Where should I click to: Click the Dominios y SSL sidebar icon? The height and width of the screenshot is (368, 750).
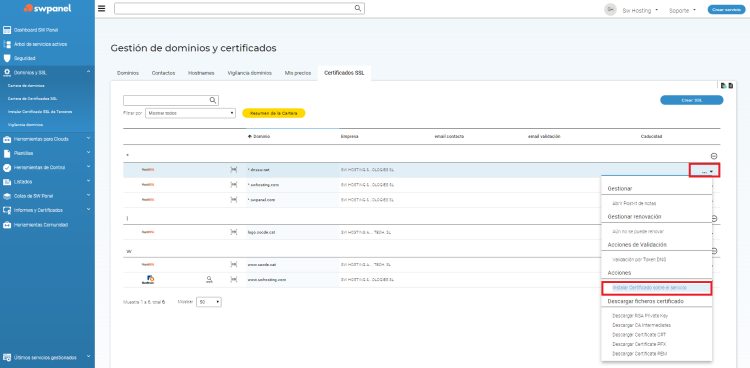coord(7,73)
